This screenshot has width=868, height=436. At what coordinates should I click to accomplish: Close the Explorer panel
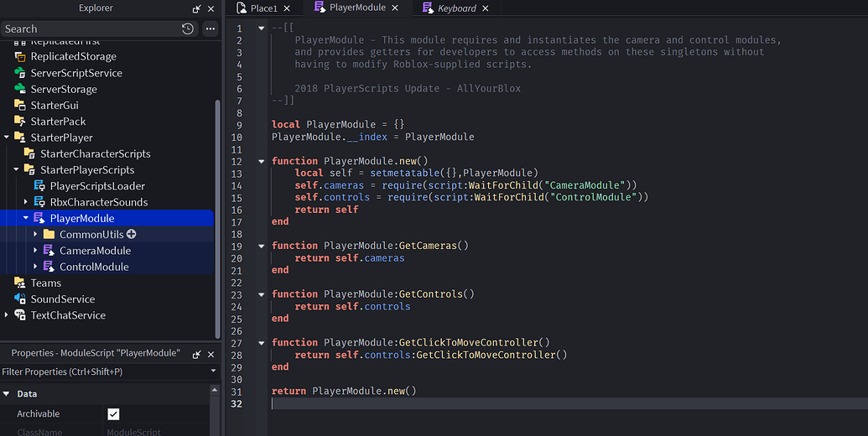pyautogui.click(x=211, y=9)
